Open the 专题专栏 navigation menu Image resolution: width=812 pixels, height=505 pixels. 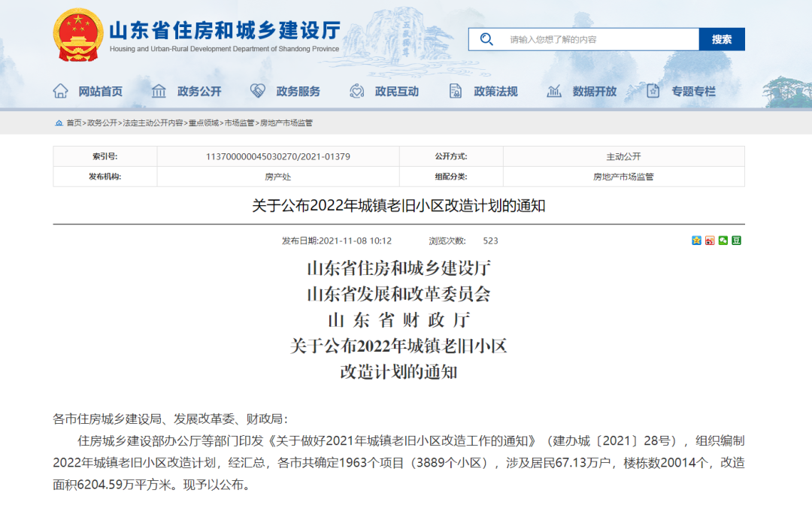pos(693,92)
